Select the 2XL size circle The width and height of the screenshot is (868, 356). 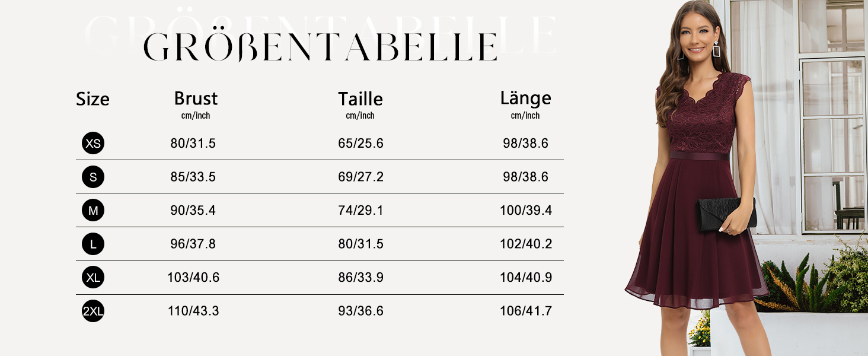pos(93,311)
